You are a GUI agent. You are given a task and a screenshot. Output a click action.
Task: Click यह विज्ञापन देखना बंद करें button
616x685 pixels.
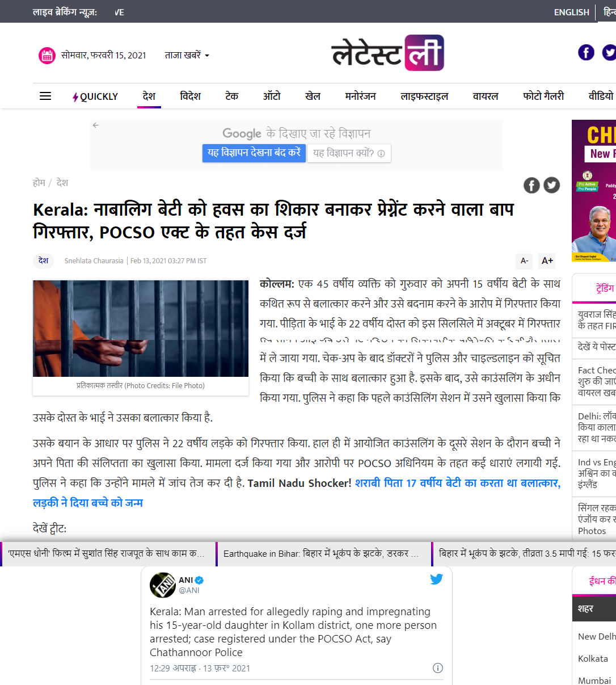click(x=254, y=153)
